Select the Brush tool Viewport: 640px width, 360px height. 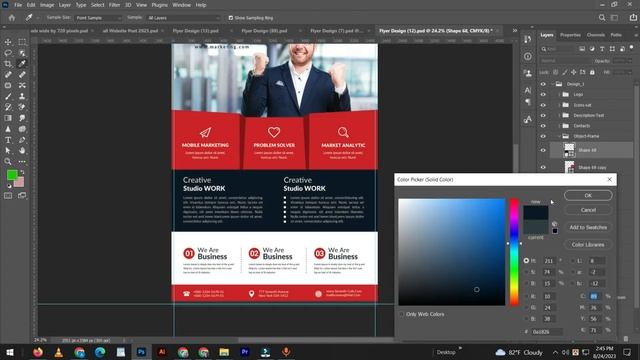coord(8,96)
